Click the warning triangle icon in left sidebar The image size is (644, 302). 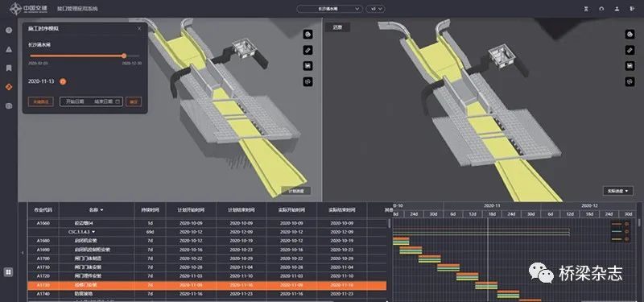(x=9, y=49)
